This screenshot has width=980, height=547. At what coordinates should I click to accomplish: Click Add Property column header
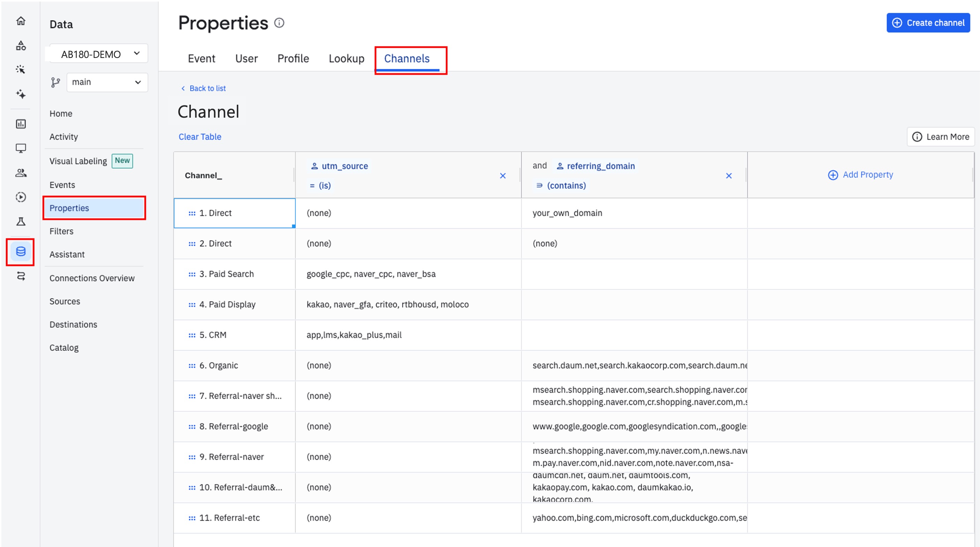(861, 175)
